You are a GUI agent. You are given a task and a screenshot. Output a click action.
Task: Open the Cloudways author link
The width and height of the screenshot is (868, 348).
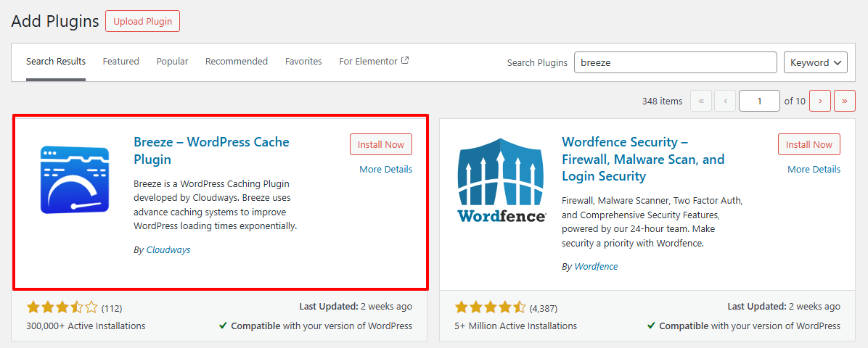point(168,250)
